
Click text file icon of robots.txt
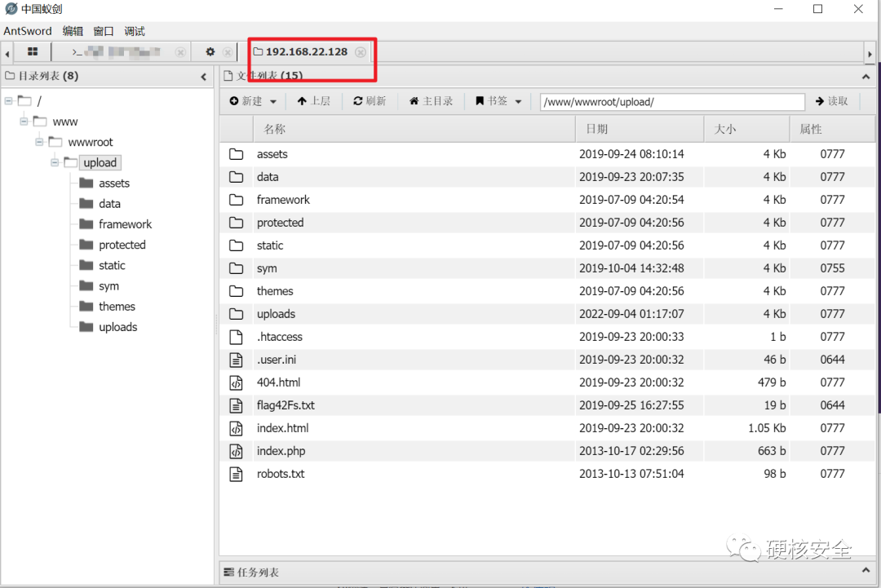pos(236,474)
